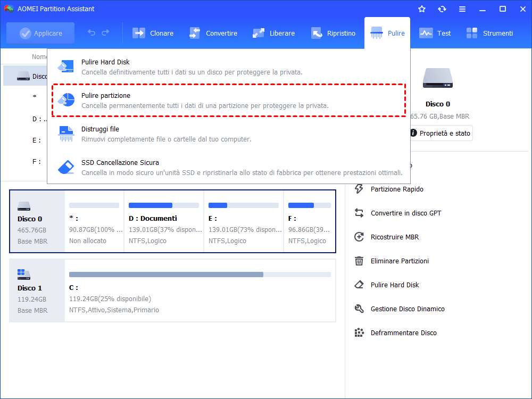Select the F: partition block
Image resolution: width=532 pixels, height=399 pixels.
pyautogui.click(x=310, y=221)
